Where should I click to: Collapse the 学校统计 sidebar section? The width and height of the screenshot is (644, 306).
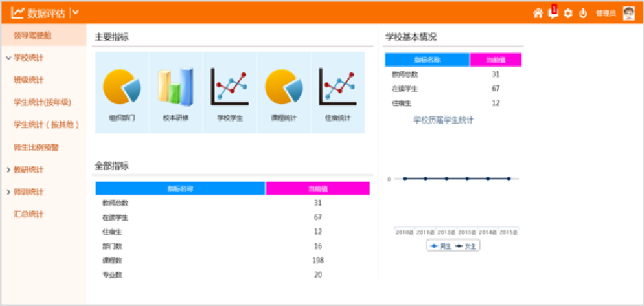click(29, 57)
